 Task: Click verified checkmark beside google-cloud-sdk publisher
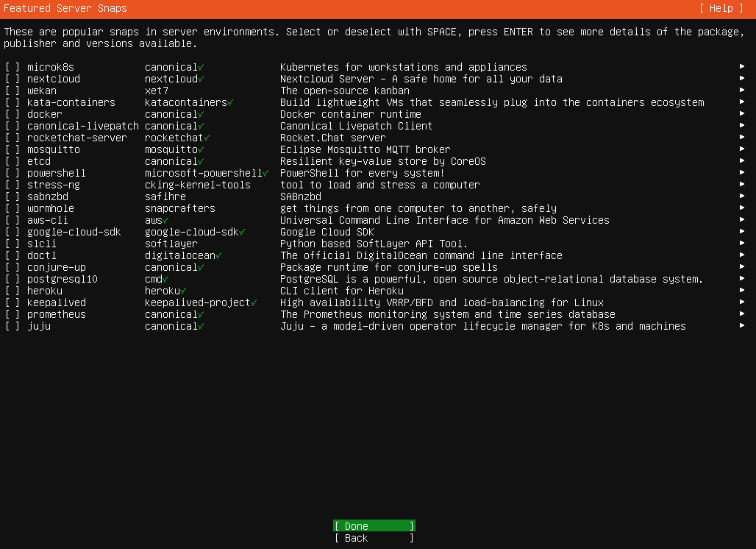(x=242, y=232)
